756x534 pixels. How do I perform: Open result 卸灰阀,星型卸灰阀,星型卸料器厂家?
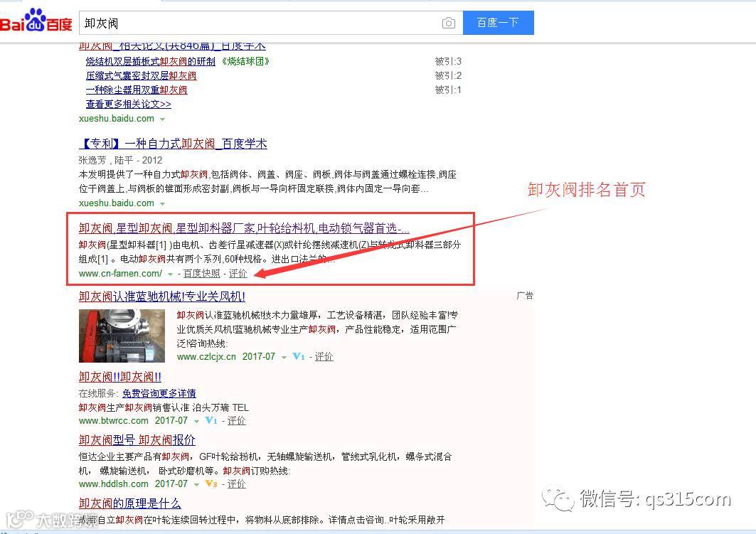coord(244,228)
